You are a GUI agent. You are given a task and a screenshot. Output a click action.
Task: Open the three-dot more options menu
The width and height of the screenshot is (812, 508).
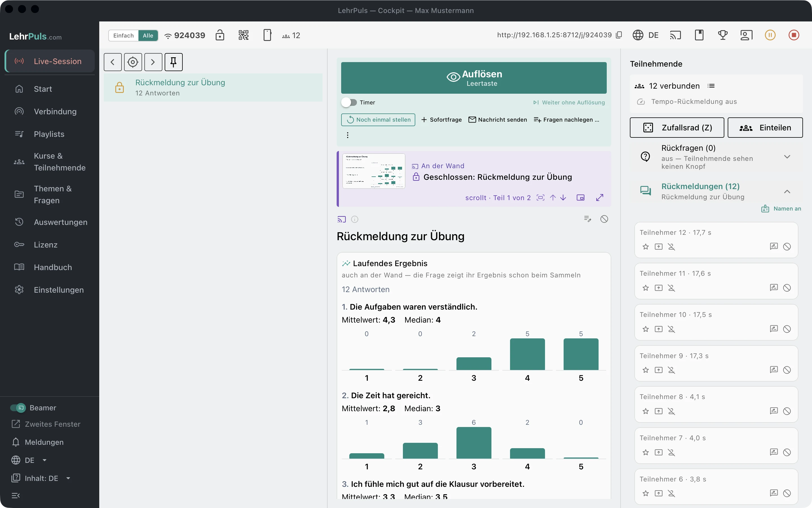click(x=348, y=135)
